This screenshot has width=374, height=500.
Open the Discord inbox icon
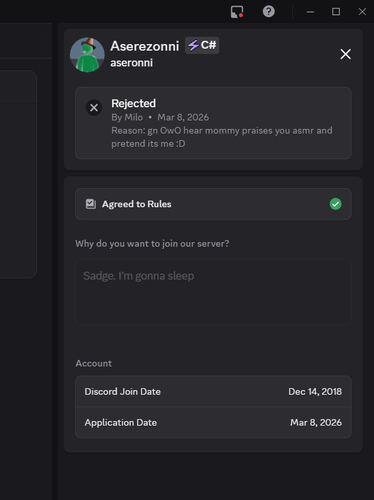pos(237,12)
